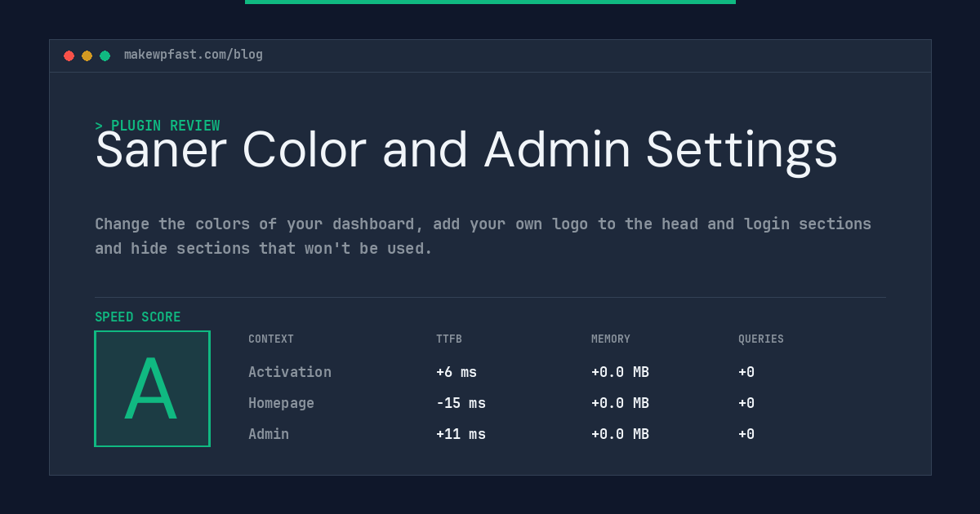Click the Homepage row memory value
Screen dimensions: 980x514
pyautogui.click(x=620, y=403)
